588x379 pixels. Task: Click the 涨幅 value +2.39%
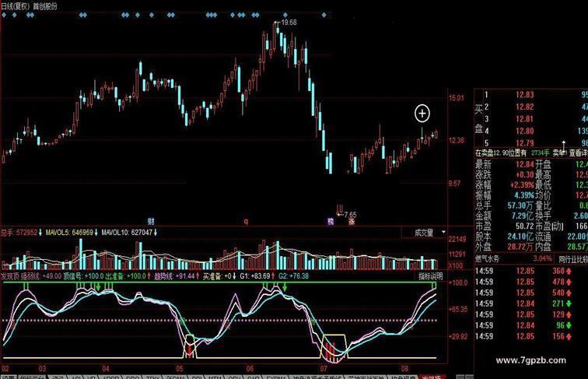click(522, 184)
